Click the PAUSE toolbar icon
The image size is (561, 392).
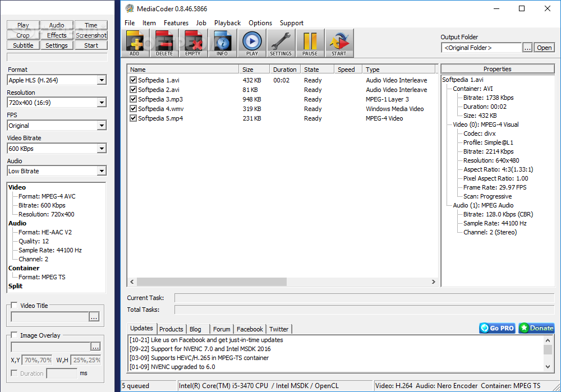pyautogui.click(x=310, y=43)
